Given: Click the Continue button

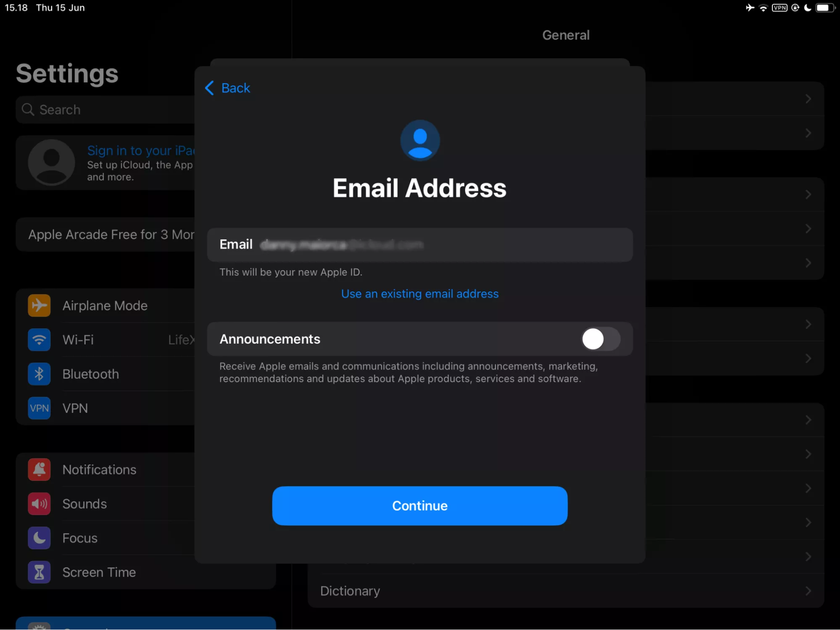Looking at the screenshot, I should [x=420, y=506].
